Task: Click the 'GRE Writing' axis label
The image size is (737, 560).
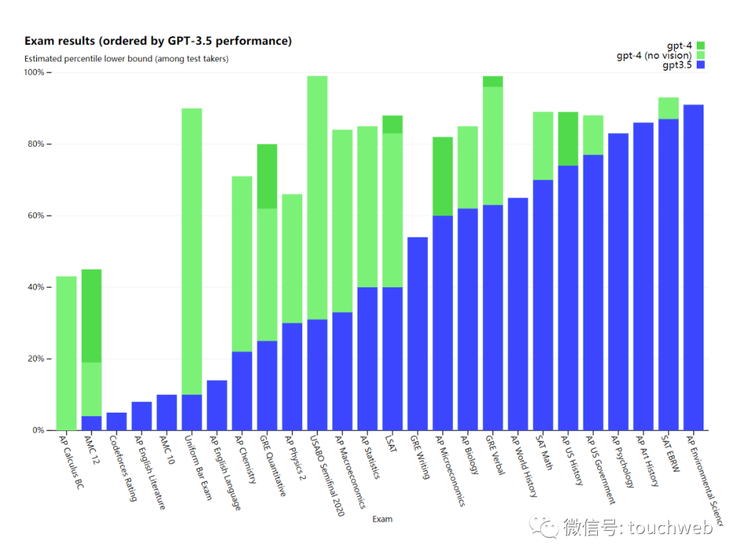Action: pyautogui.click(x=420, y=457)
